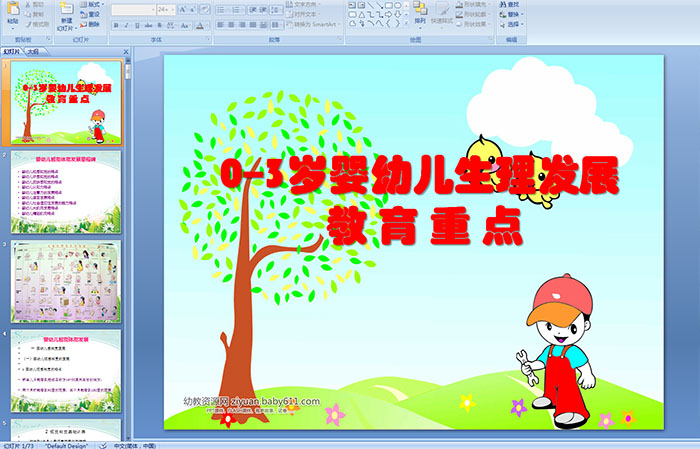
Task: Expand the slide Layout (版式) dropdown
Action: tap(92, 4)
